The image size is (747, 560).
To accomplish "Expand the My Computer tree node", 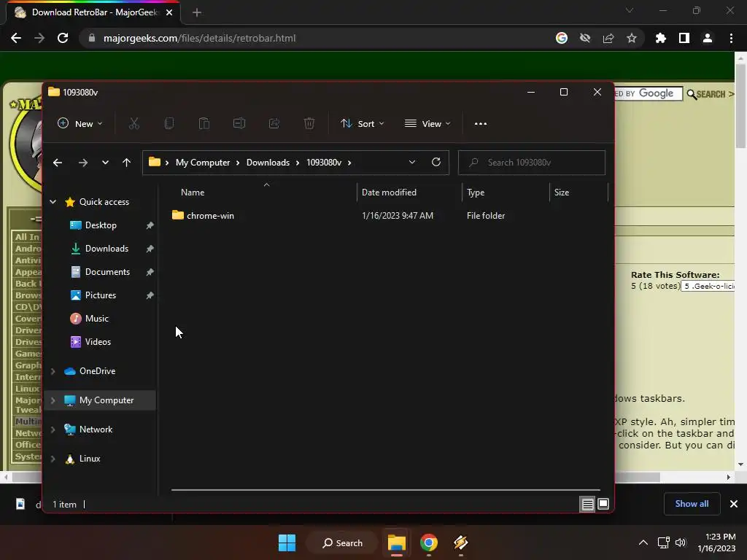I will click(53, 400).
